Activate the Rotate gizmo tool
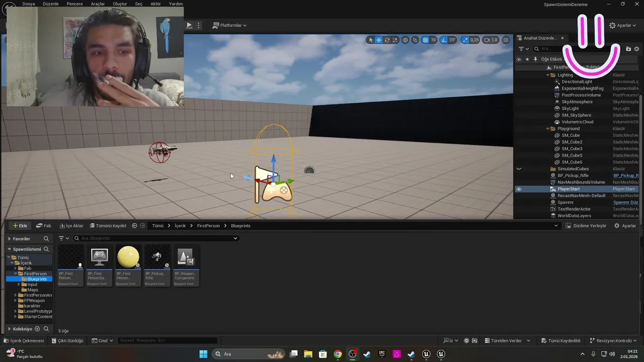This screenshot has height=362, width=644. [387, 40]
